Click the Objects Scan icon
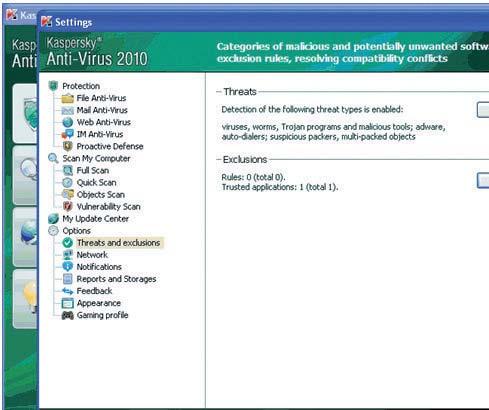489x410 pixels. [68, 194]
